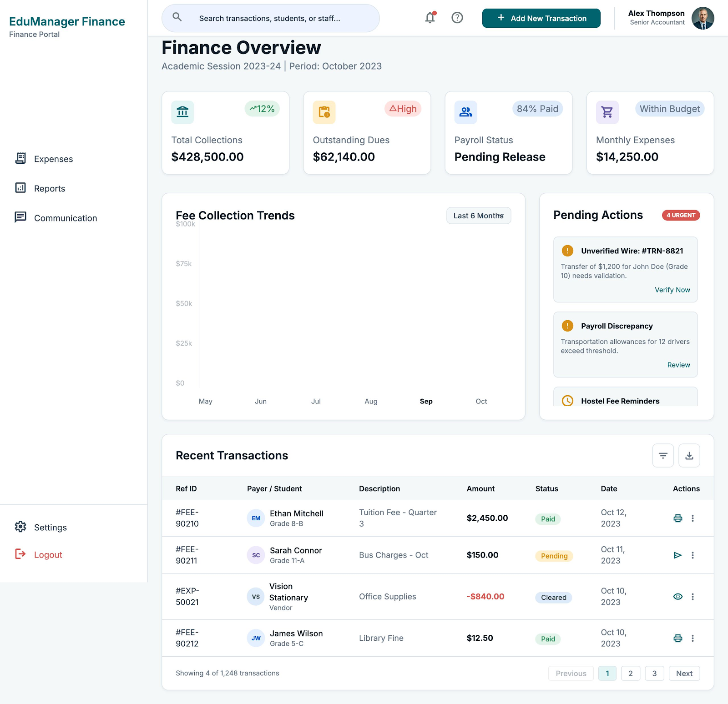Go to page 2 of transactions
Viewport: 728px width, 704px height.
tap(631, 673)
